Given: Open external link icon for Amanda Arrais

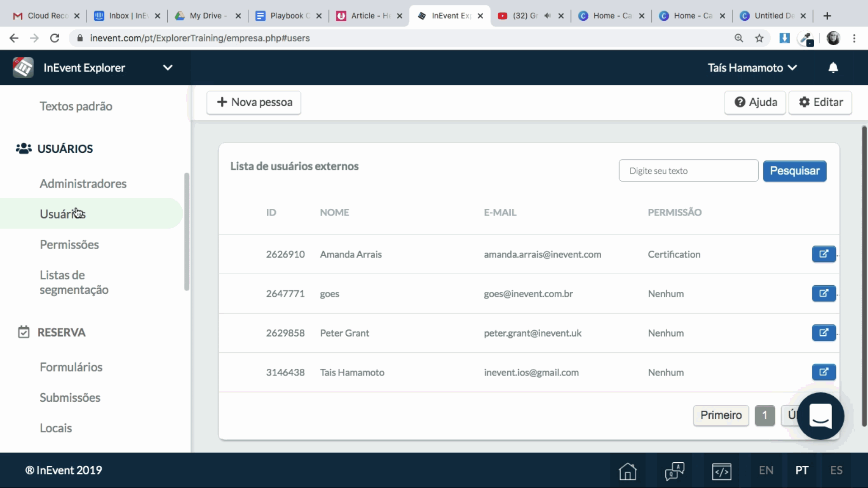Looking at the screenshot, I should pos(824,254).
